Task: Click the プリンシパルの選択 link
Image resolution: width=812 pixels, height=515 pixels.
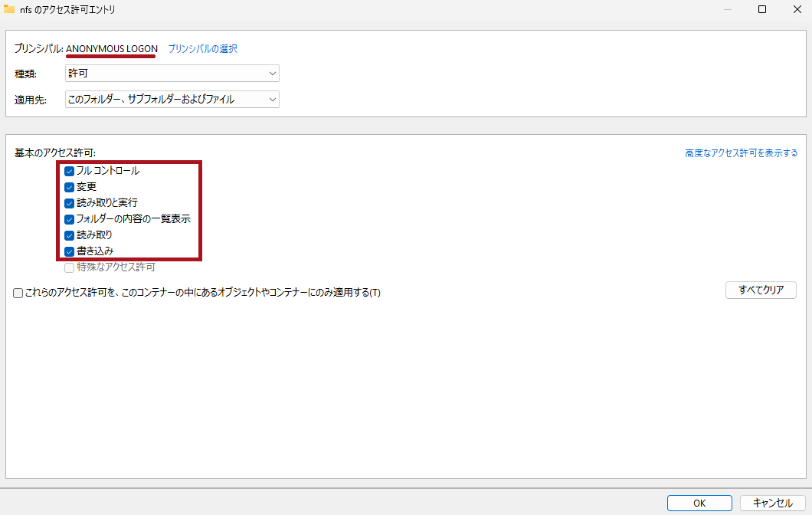Action: 202,49
